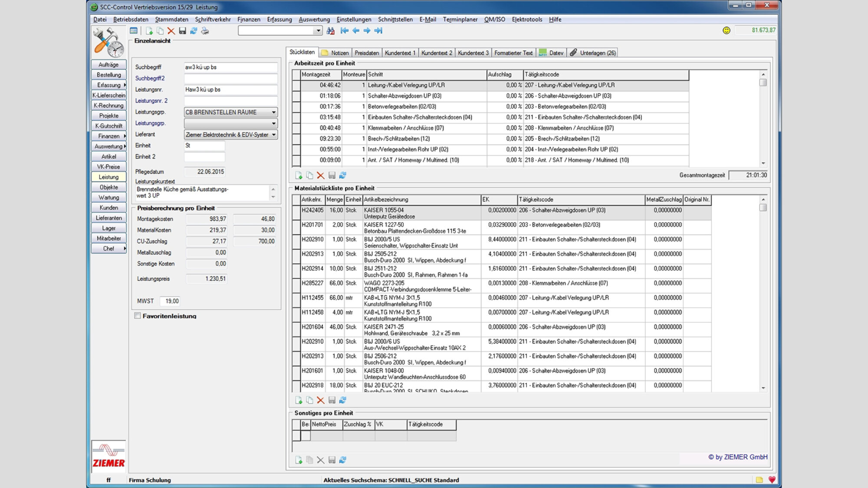Click the new record icon in main toolbar

[149, 30]
